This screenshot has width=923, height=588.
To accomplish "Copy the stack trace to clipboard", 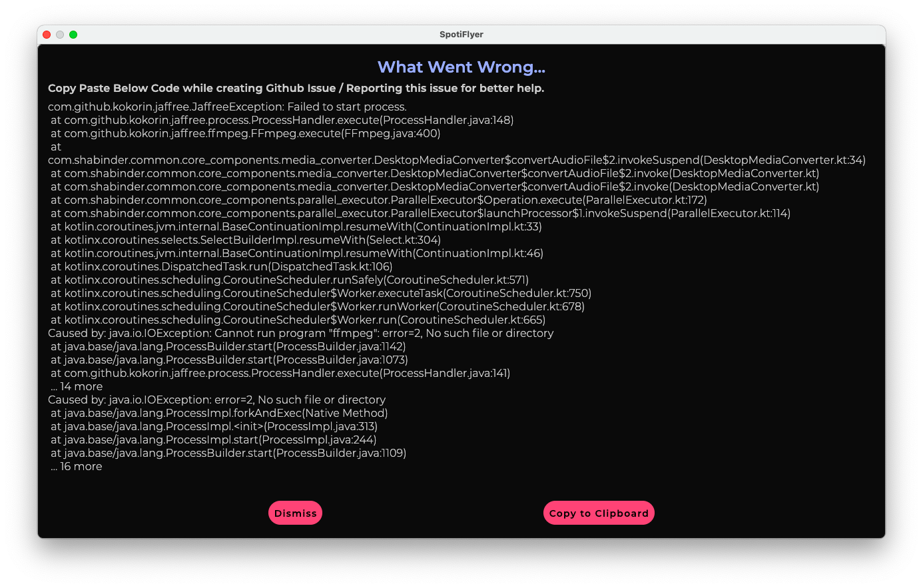I will [x=599, y=513].
